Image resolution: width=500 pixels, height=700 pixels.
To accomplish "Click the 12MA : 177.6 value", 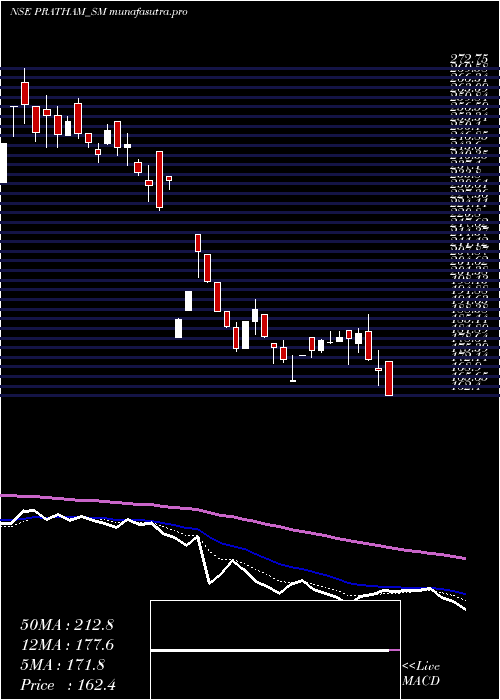I will [67, 645].
